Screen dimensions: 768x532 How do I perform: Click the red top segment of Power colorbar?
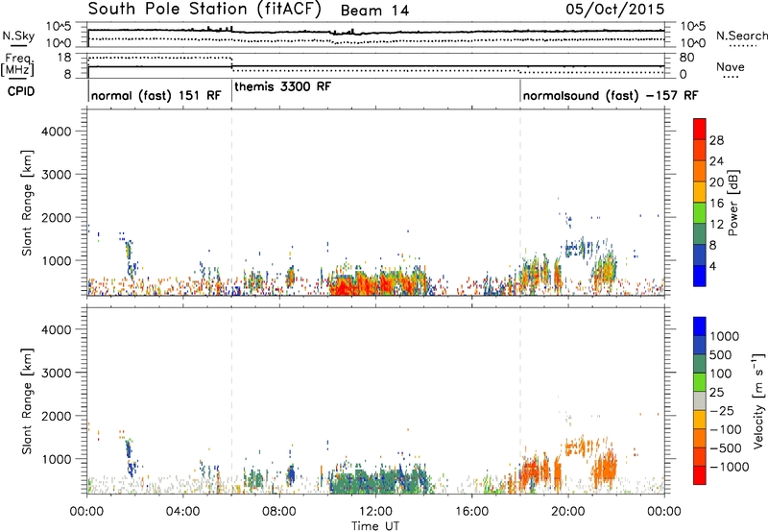[x=700, y=129]
